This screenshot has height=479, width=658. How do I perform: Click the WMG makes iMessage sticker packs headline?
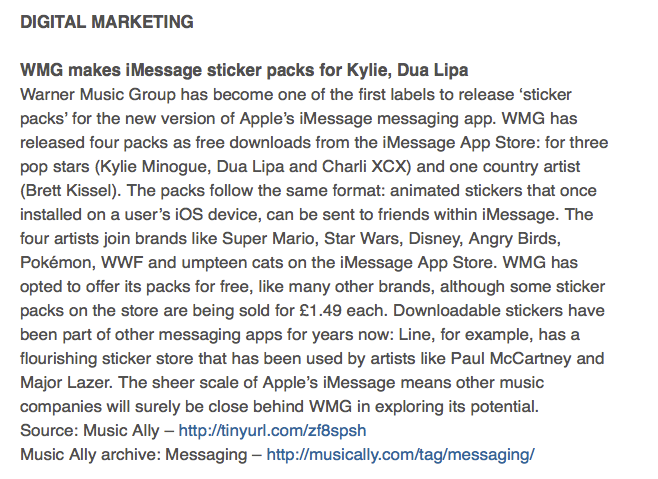pyautogui.click(x=244, y=70)
